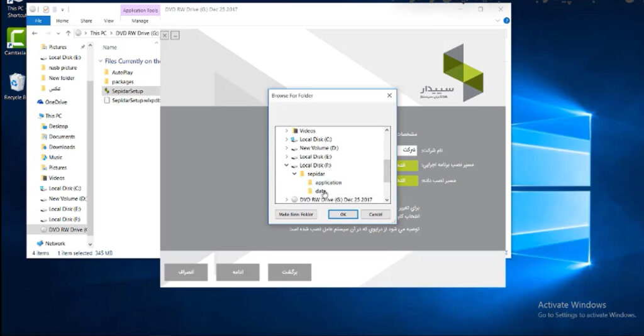The width and height of the screenshot is (644, 336).
Task: Expand Videos node in folder dialog
Action: point(287,131)
